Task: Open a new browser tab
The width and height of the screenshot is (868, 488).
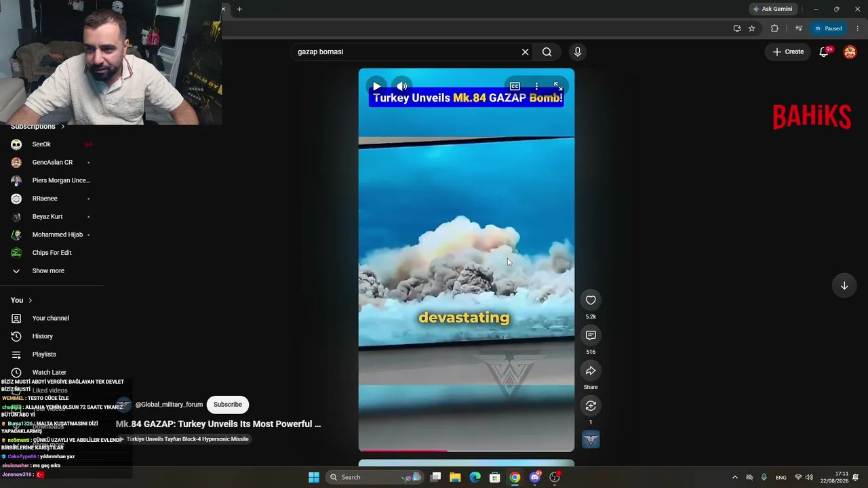Action: (239, 9)
